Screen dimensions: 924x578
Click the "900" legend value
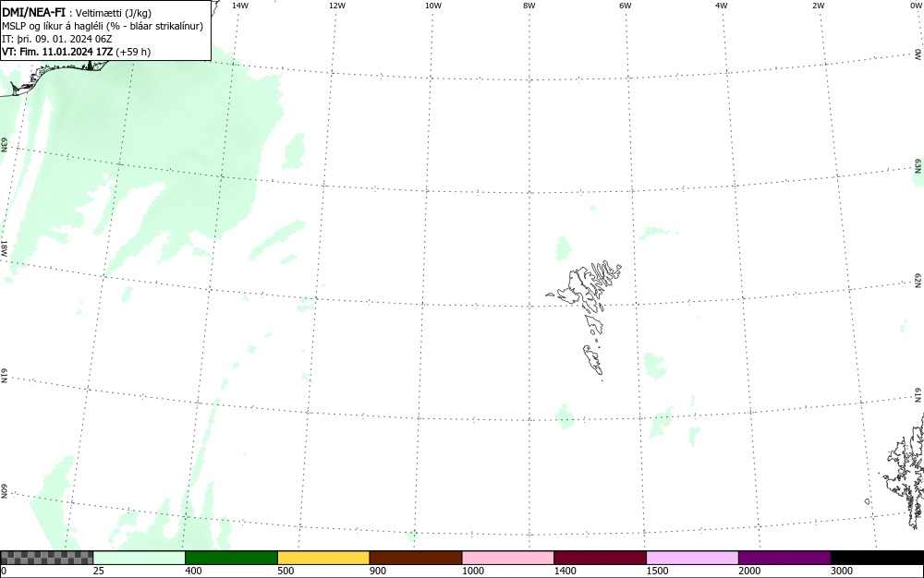coord(378,571)
